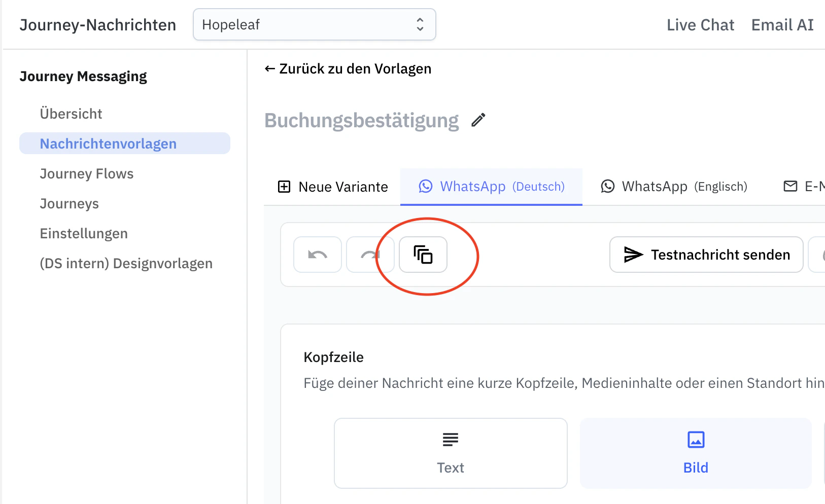Screen dimensions: 825x504
Task: Click the Buchungsbestätigung title
Action: pyautogui.click(x=362, y=121)
